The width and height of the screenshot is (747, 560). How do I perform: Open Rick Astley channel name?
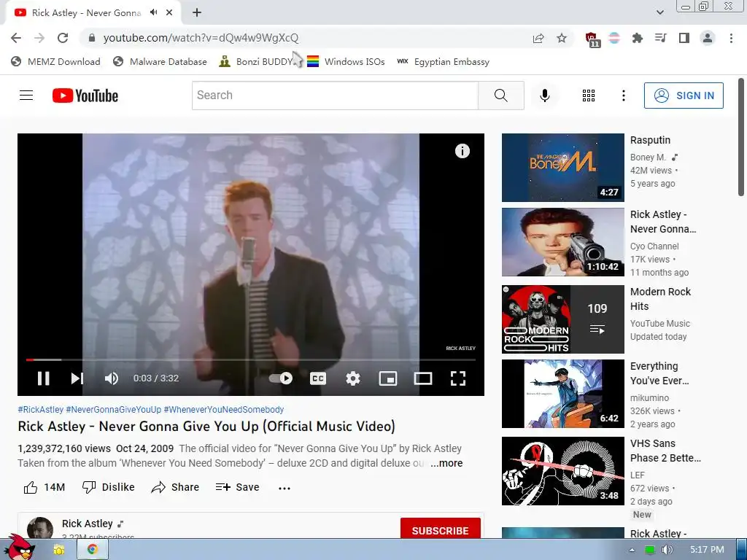coord(88,524)
